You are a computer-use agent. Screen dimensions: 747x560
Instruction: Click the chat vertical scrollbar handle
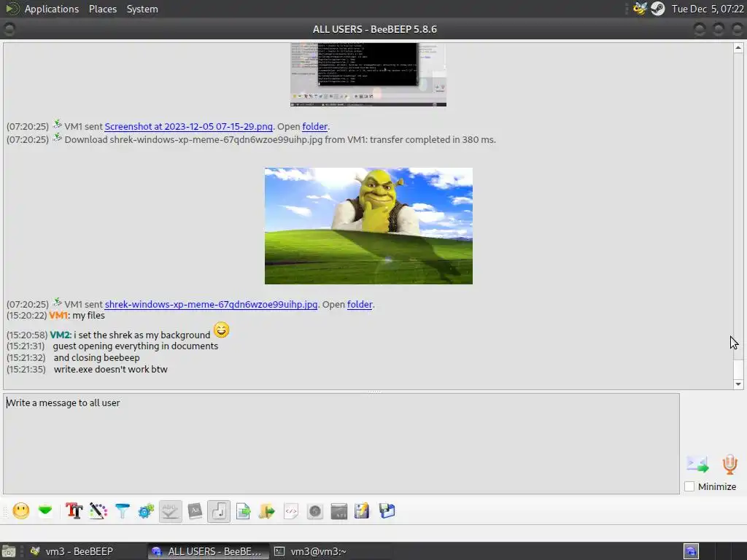coord(738,368)
